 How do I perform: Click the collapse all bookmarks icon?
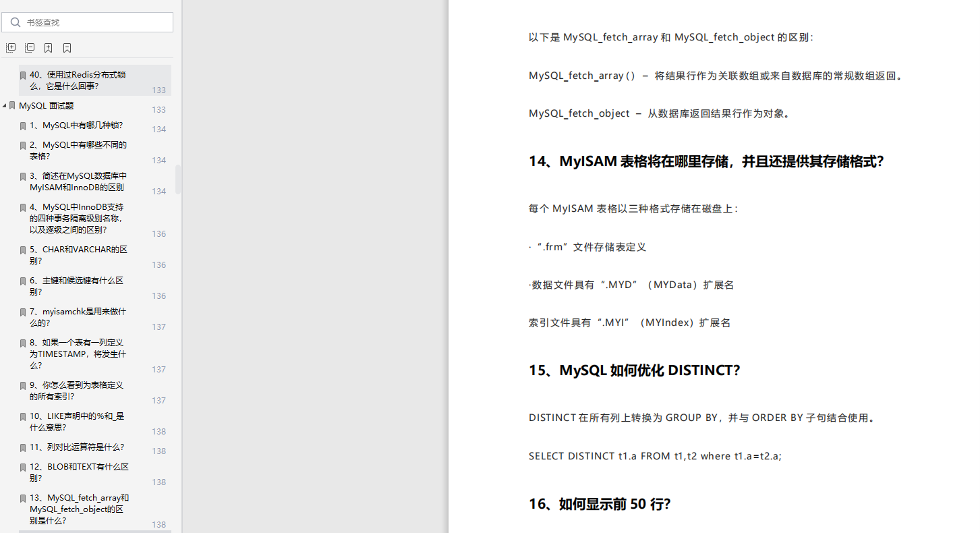click(30, 47)
